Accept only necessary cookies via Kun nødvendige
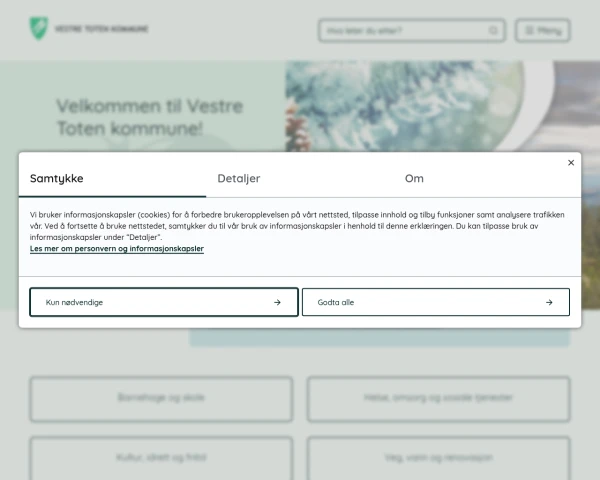 (164, 302)
